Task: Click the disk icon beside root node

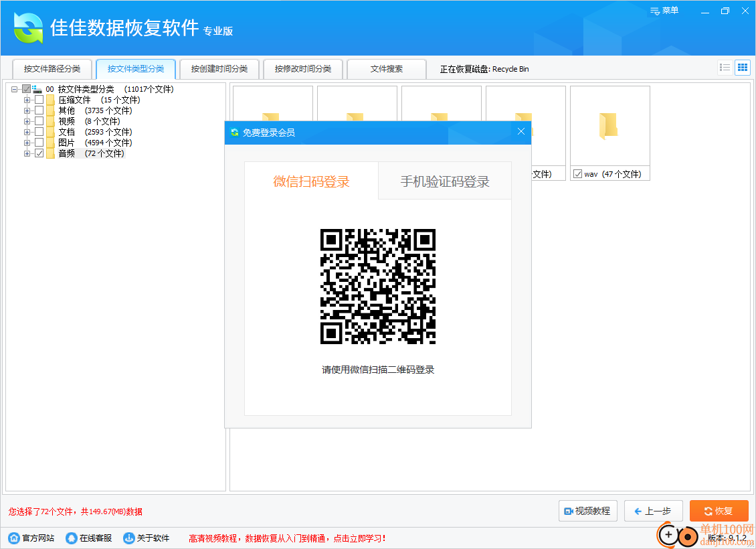Action: pyautogui.click(x=37, y=89)
